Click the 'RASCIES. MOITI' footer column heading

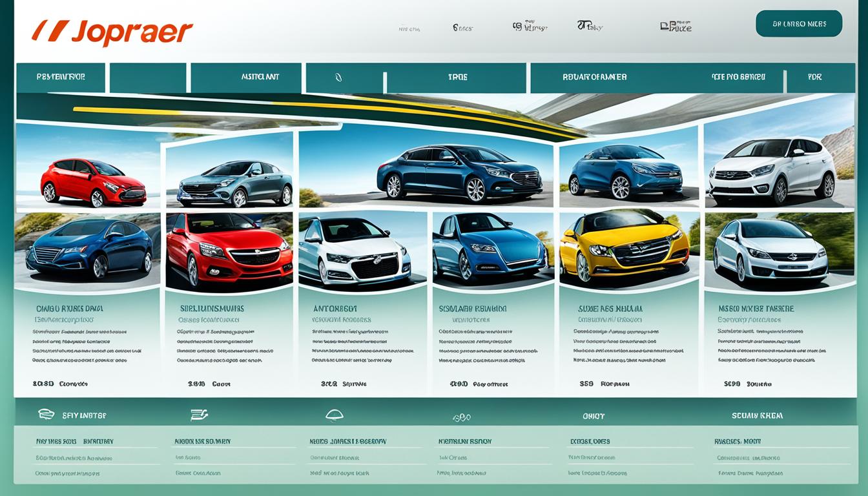click(x=738, y=442)
